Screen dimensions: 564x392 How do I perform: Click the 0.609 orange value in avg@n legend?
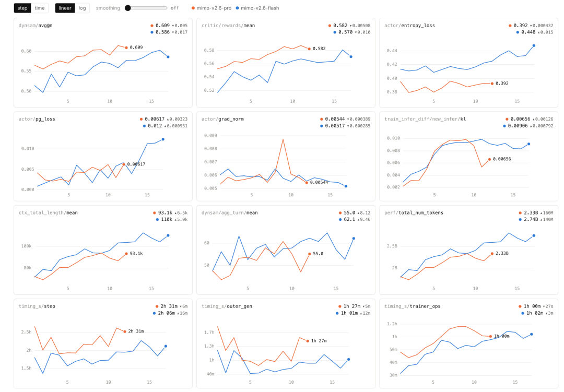tap(162, 26)
